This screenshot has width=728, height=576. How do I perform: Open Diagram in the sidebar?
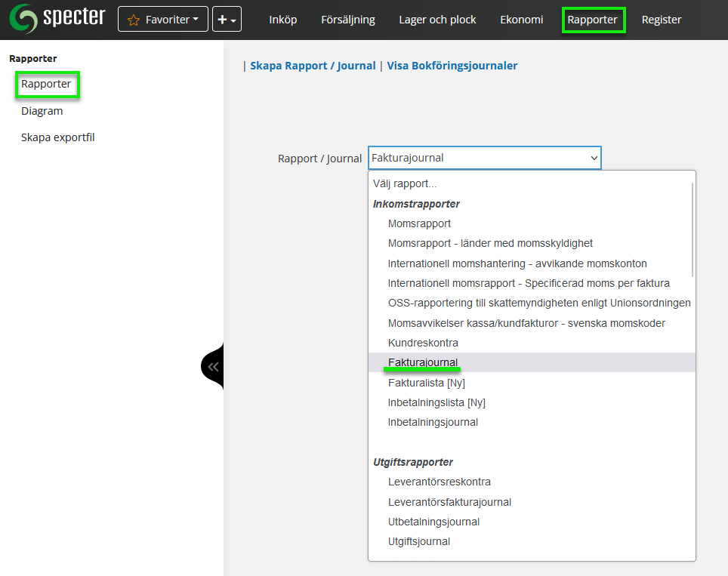click(42, 111)
